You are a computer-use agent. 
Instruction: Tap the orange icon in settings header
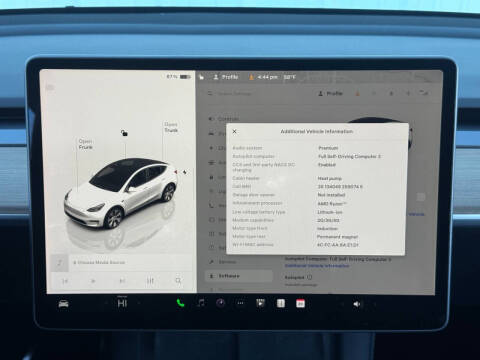pos(358,94)
